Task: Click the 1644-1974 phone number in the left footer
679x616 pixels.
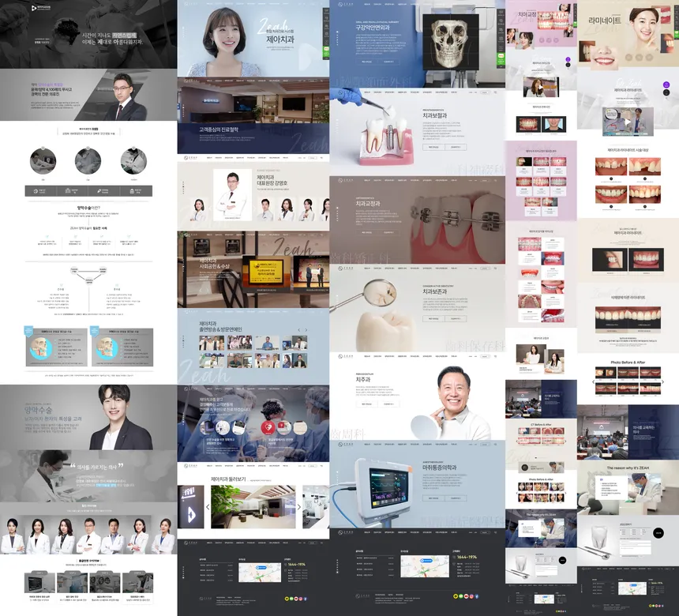Action: click(296, 564)
